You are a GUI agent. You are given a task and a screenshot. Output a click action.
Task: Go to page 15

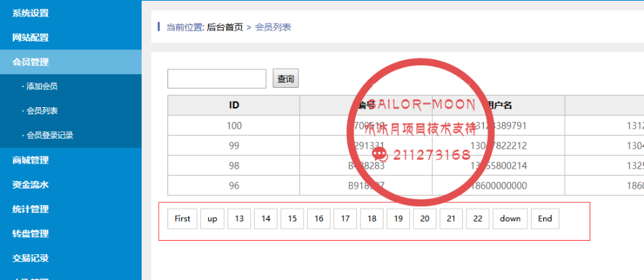pyautogui.click(x=292, y=219)
